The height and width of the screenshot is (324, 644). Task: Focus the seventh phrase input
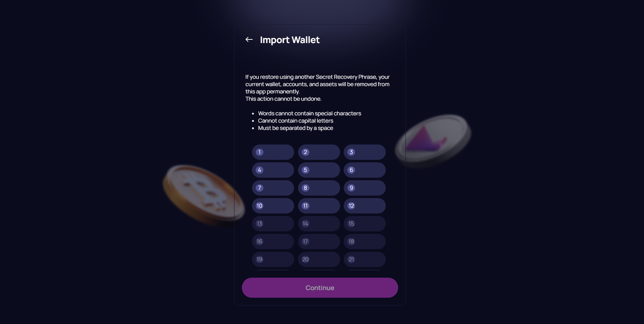pyautogui.click(x=273, y=188)
